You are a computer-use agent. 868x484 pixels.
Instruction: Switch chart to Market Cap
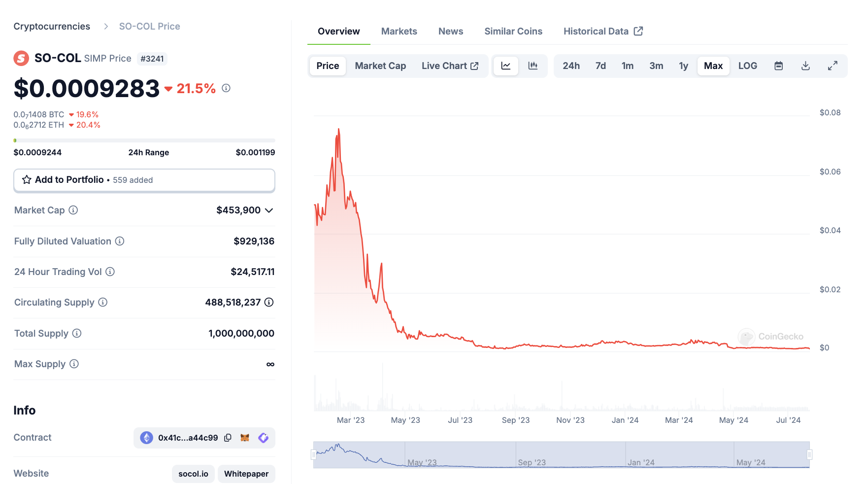tap(380, 66)
